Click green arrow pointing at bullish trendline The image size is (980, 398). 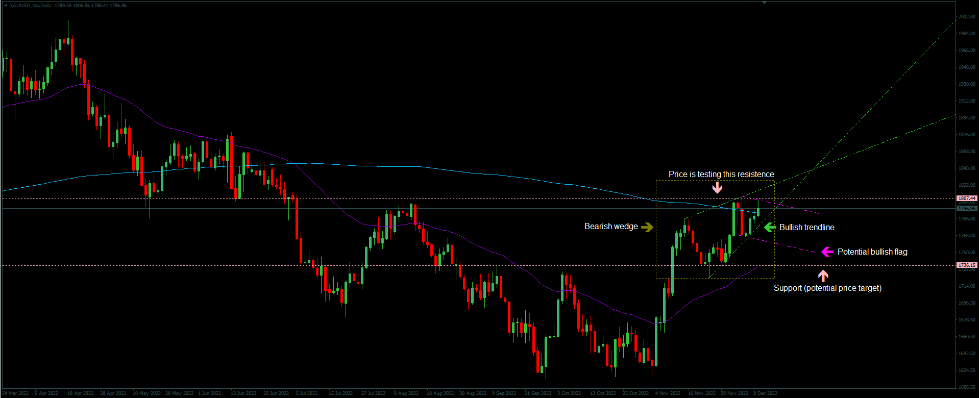[x=770, y=228]
